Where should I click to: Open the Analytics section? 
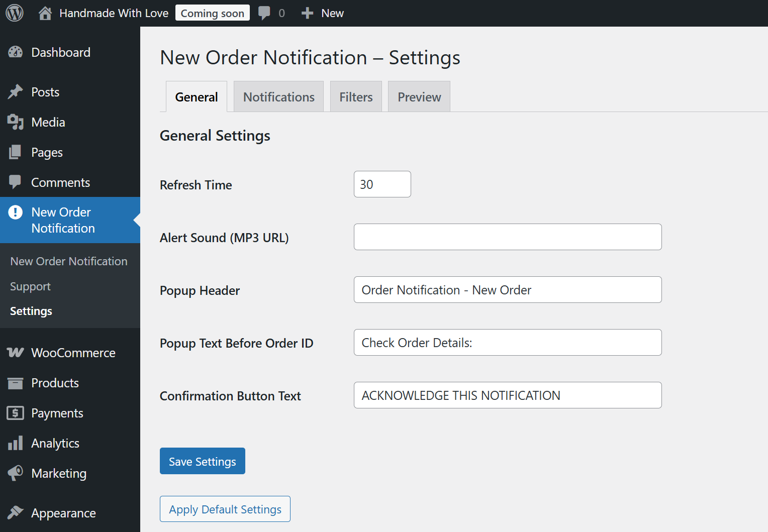55,443
